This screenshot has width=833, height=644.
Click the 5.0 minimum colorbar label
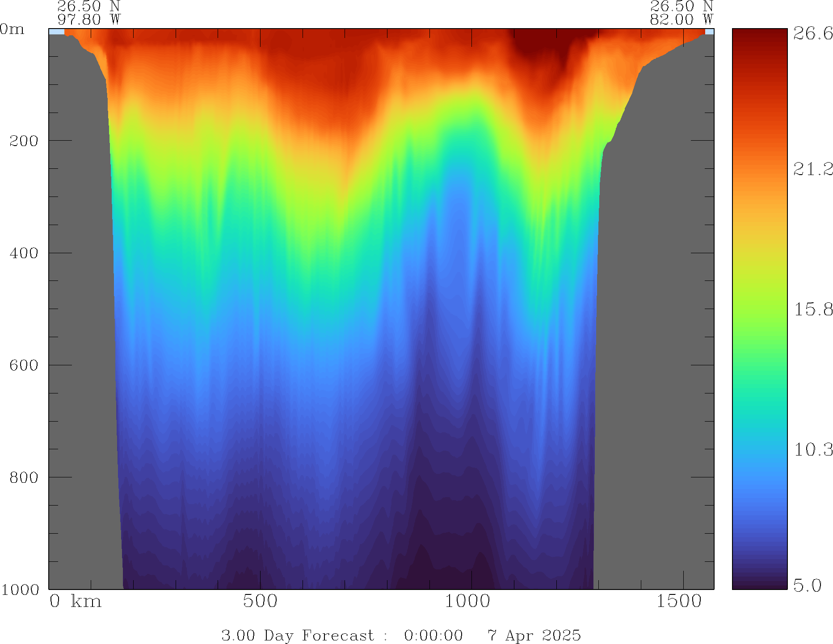coord(807,585)
